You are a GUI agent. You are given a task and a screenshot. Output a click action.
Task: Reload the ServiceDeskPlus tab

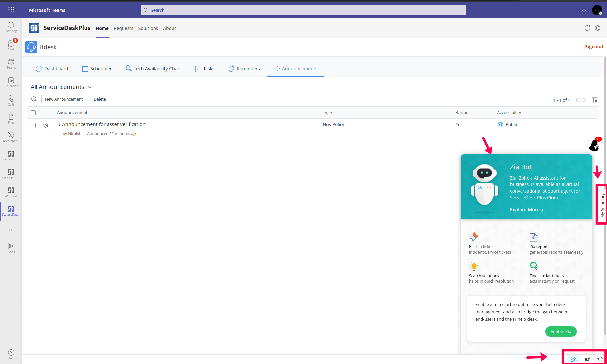[x=587, y=28]
